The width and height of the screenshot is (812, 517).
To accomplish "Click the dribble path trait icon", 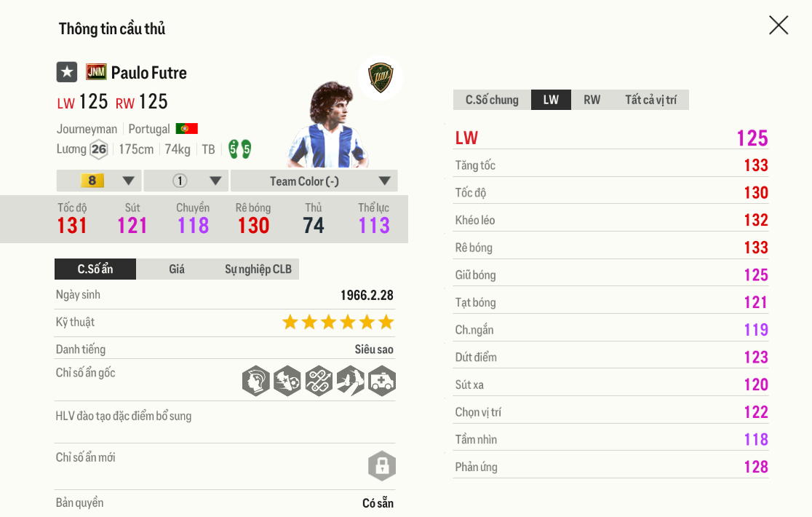I will [x=319, y=381].
